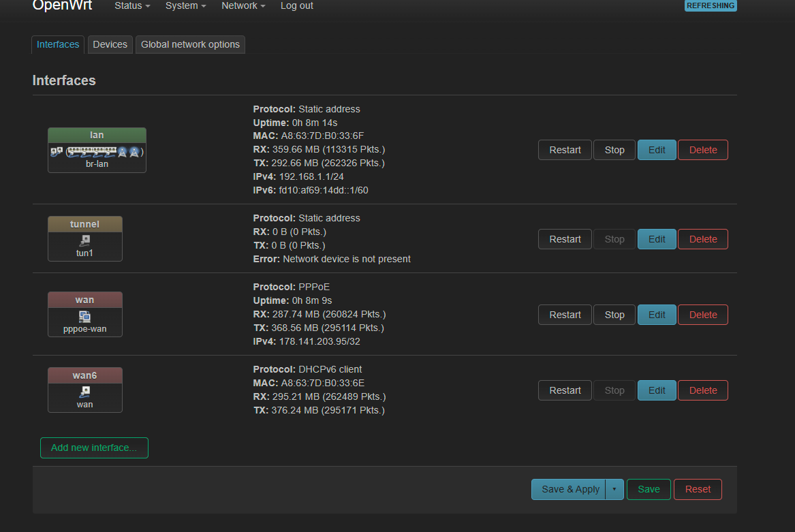Click the wan device icon in wan6 box
The height and width of the screenshot is (532, 795).
pos(84,392)
